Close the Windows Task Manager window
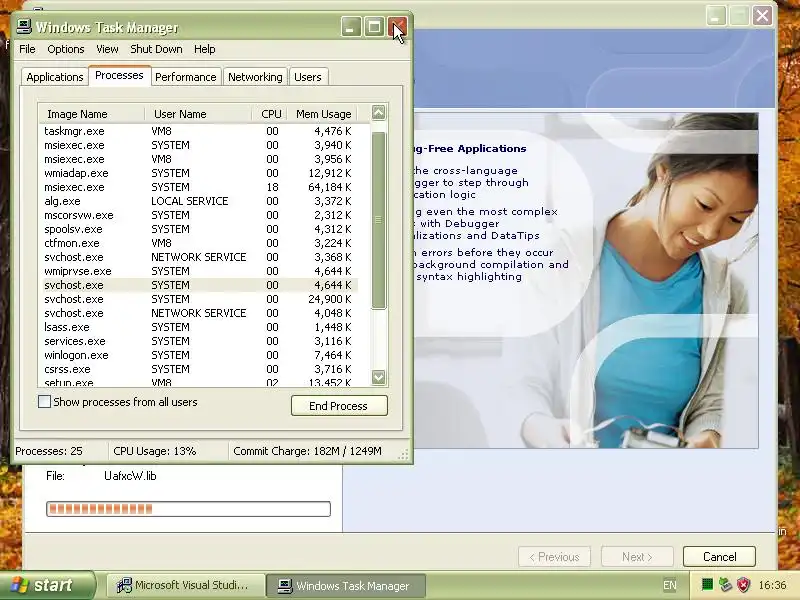 (x=397, y=27)
